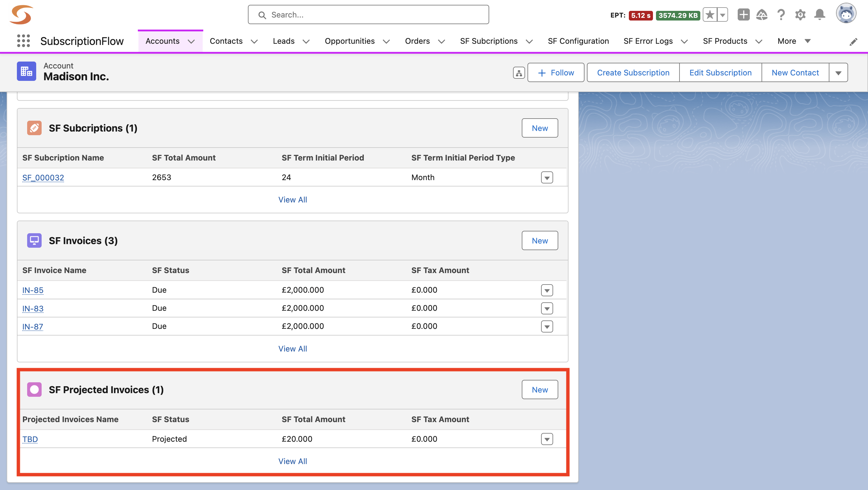Click the SF Invoices related list icon

click(x=34, y=240)
